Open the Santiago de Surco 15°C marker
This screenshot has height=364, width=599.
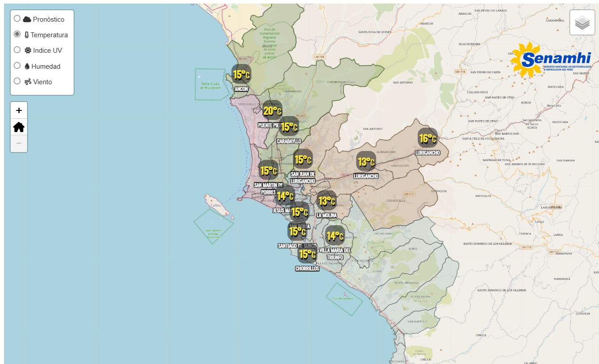pyautogui.click(x=297, y=231)
